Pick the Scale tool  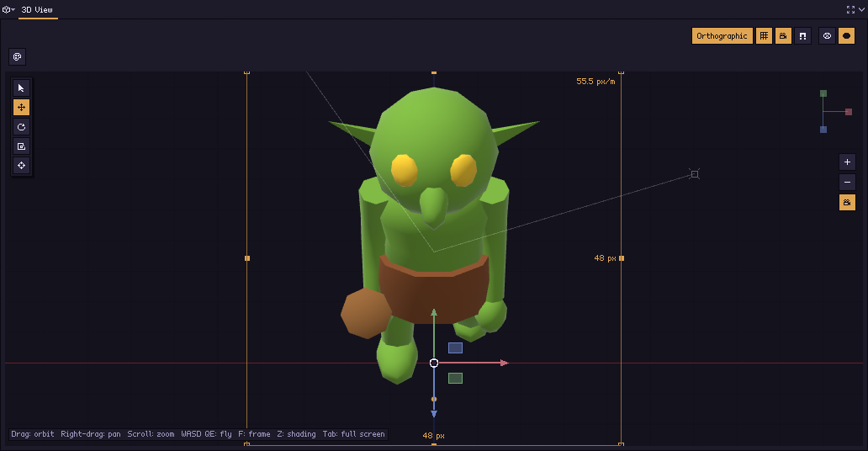tap(21, 146)
